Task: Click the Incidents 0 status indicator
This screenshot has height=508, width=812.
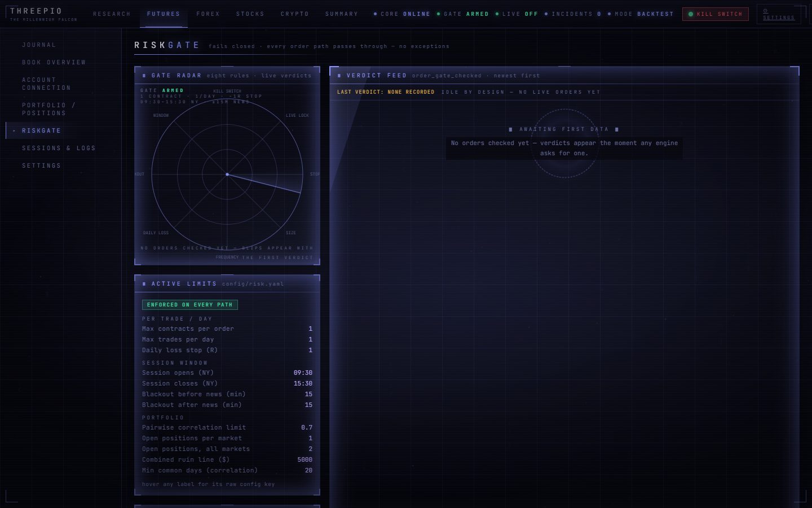Action: [572, 14]
